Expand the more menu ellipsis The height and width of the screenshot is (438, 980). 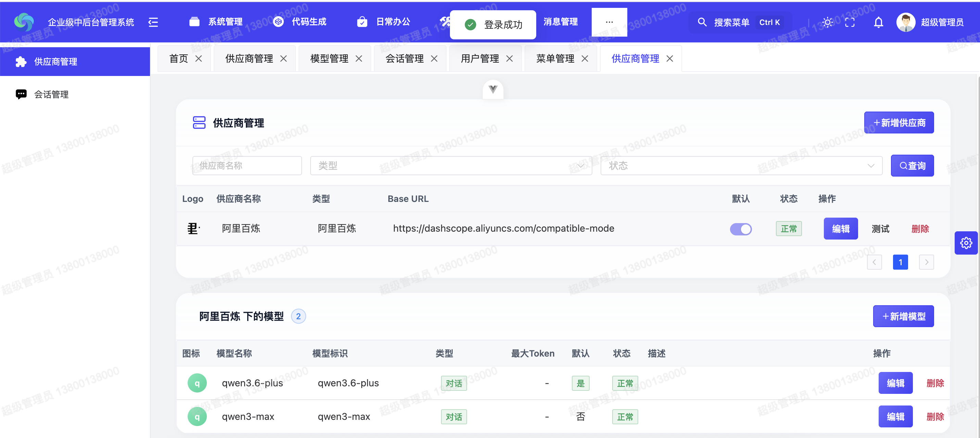pos(609,22)
